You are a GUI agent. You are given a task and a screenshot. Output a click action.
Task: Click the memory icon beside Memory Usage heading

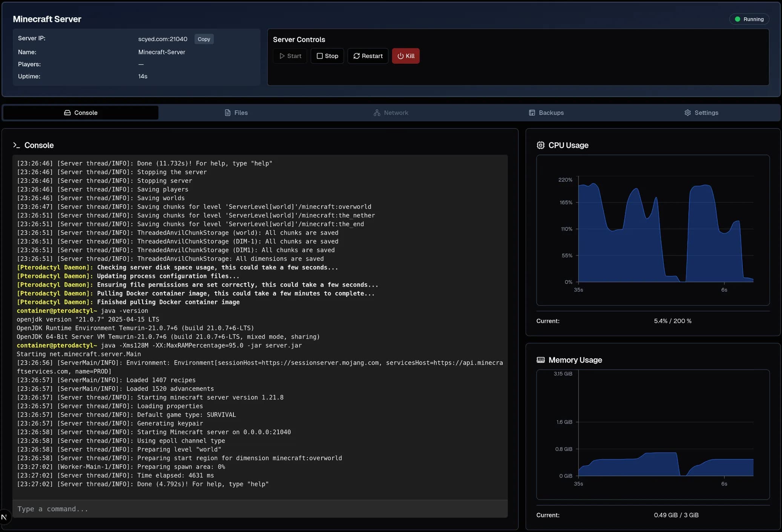540,360
